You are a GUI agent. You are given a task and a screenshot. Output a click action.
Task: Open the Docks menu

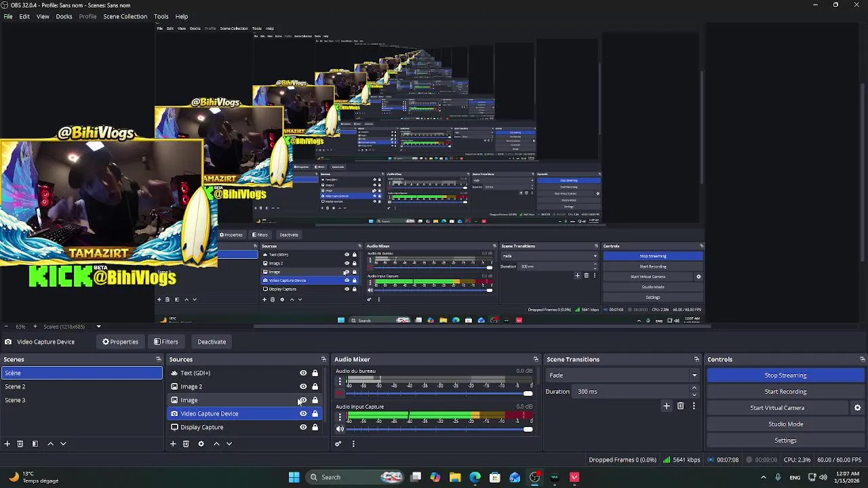64,16
